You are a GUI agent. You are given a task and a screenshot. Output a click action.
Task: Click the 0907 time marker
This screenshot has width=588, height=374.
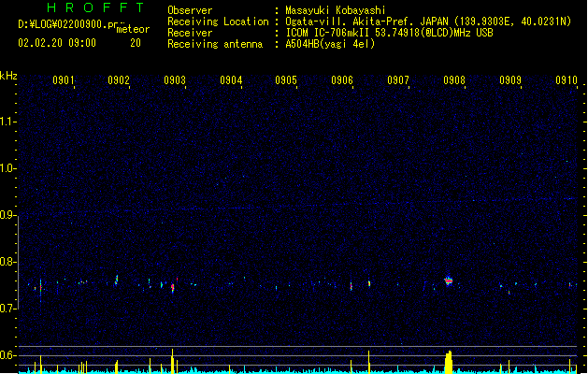398,79
